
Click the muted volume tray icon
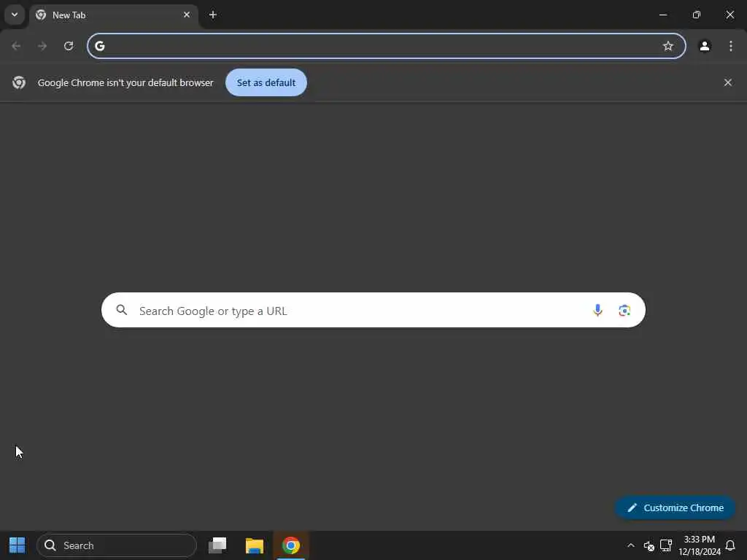(649, 545)
